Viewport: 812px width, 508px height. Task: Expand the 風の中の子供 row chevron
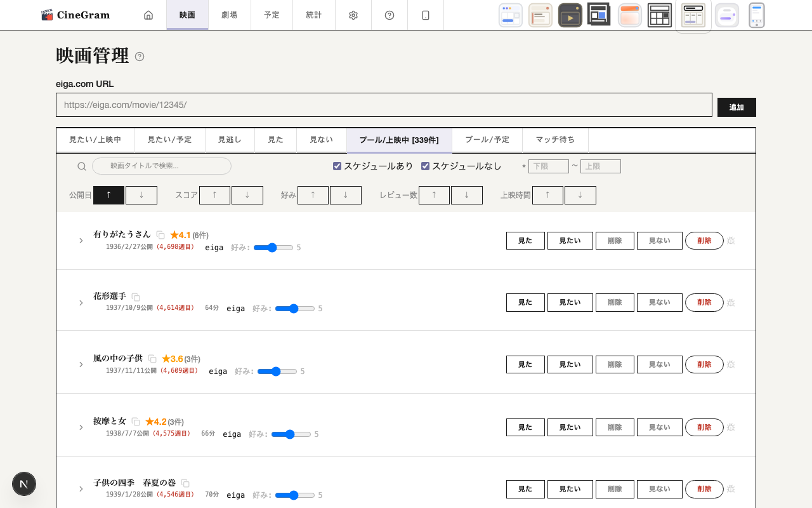(81, 364)
